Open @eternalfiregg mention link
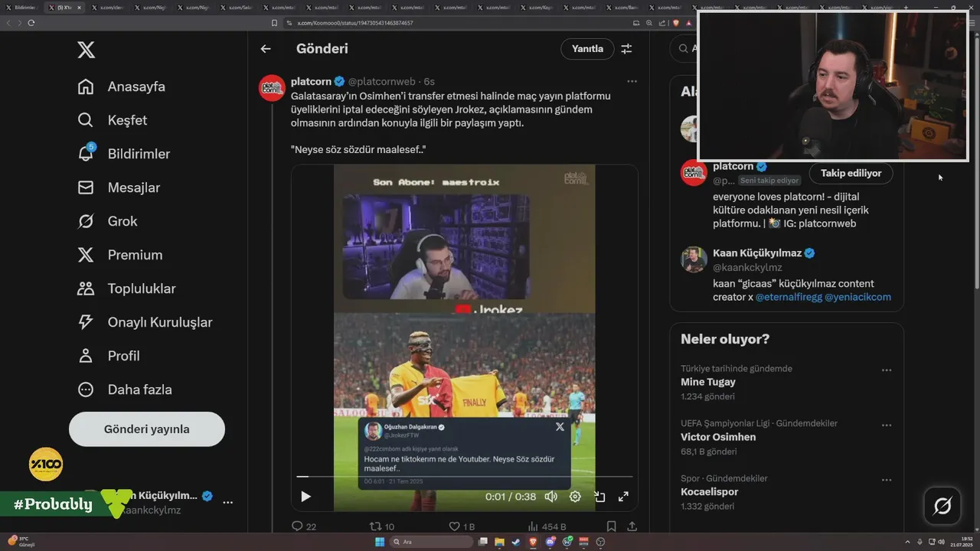Image resolution: width=980 pixels, height=551 pixels. (788, 297)
